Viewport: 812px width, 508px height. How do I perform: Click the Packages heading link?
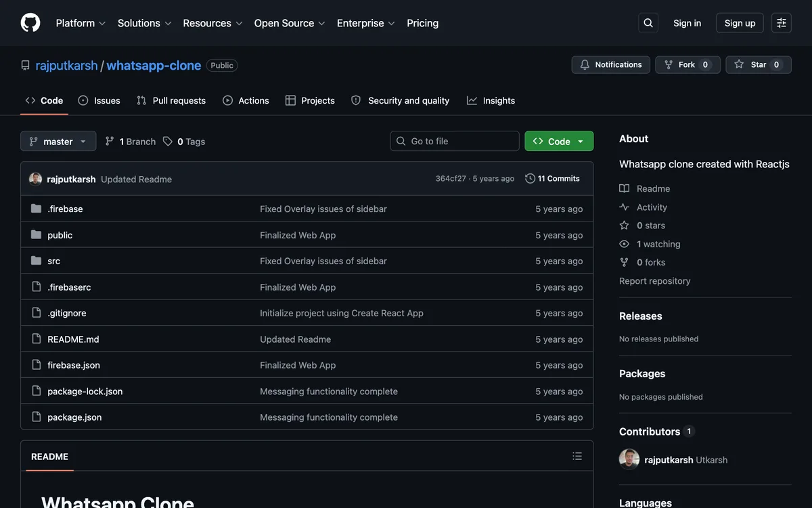(x=642, y=374)
